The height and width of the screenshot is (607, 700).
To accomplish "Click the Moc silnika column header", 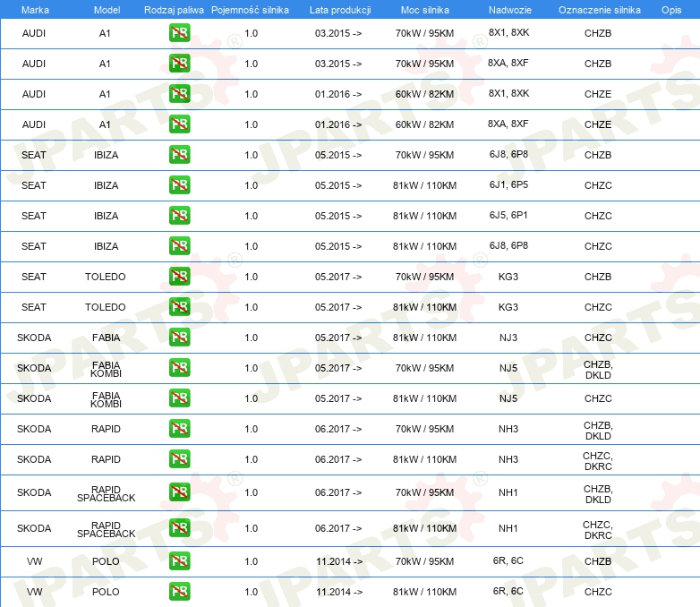I will 425,9.
